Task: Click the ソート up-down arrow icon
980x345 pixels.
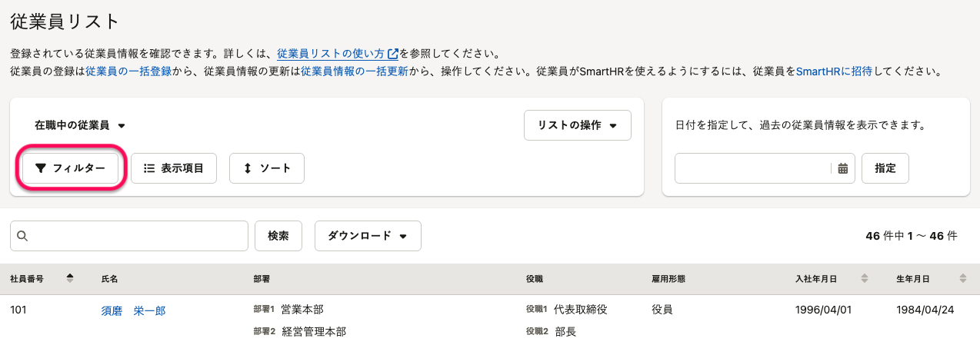Action: pos(248,168)
